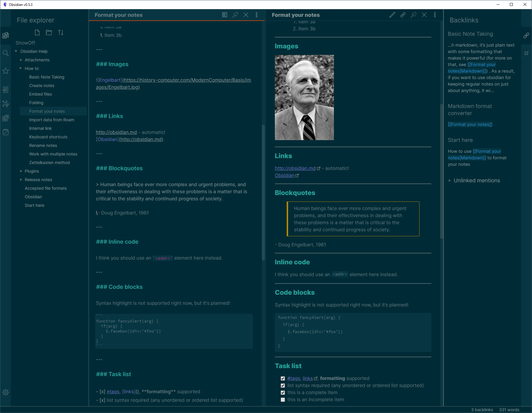Follow the Obsidian link in preview
532x413 pixels.
tap(285, 176)
